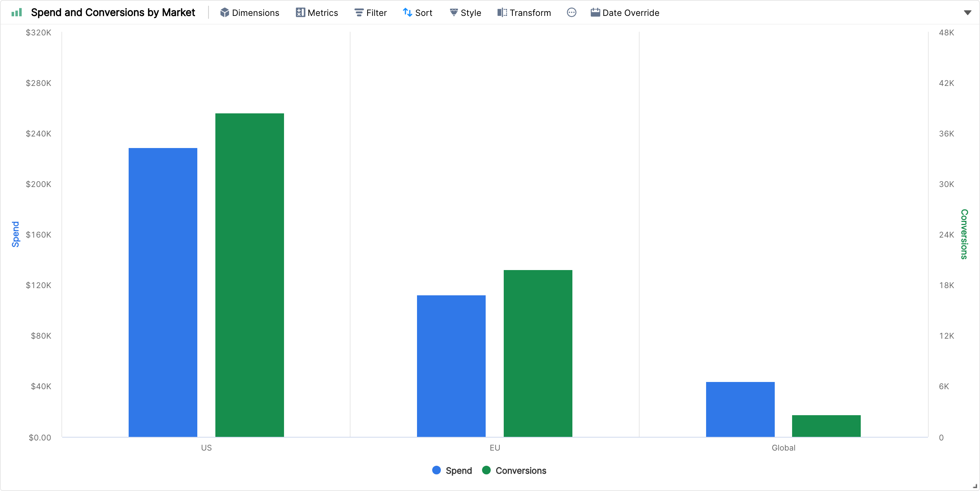Open the Metrics menu
Viewport: 980px width, 491px height.
(317, 13)
